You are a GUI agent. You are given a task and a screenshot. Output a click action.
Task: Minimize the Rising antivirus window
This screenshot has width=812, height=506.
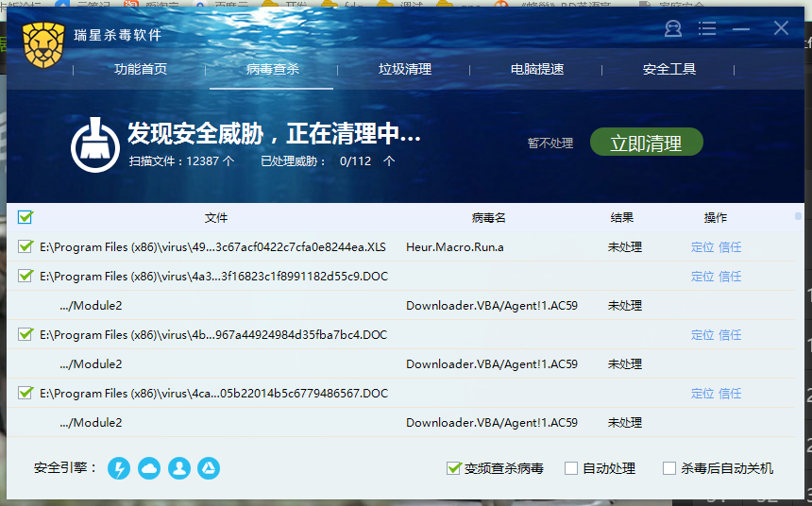[741, 29]
